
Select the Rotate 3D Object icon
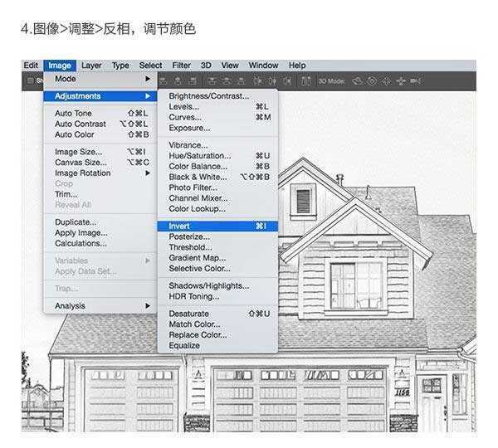358,80
